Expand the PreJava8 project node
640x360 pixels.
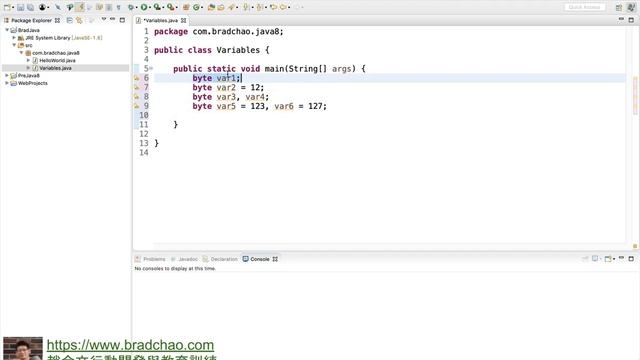(7, 75)
